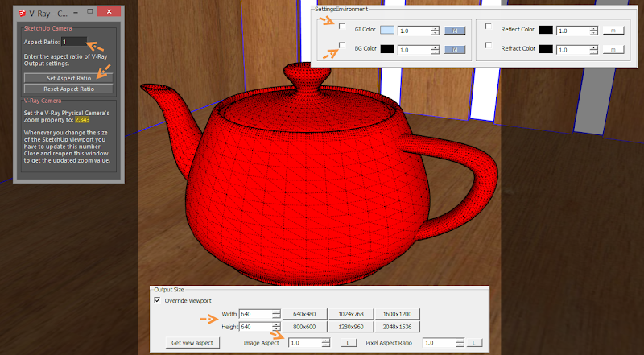Click the SketchUp icon in V-Ray window title
The height and width of the screenshot is (355, 644).
click(23, 14)
